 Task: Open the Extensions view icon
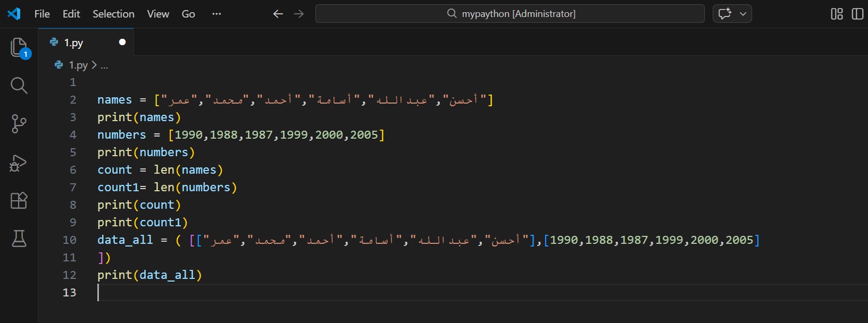19,201
